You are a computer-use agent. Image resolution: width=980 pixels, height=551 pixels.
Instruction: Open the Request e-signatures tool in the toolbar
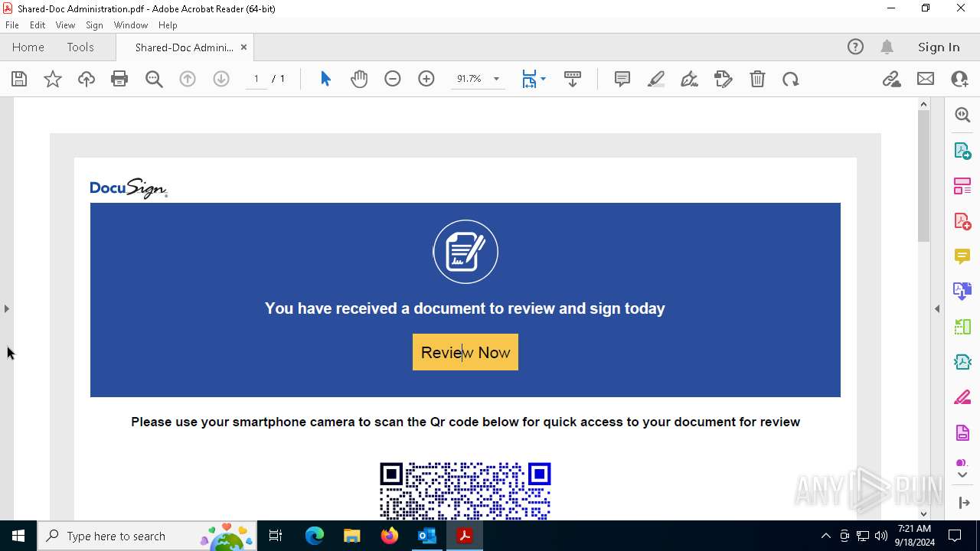pos(724,79)
